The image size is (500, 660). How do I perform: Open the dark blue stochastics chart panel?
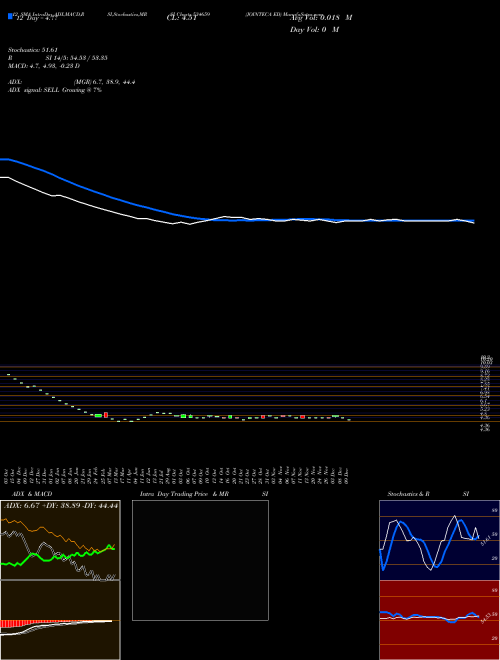coord(439,540)
